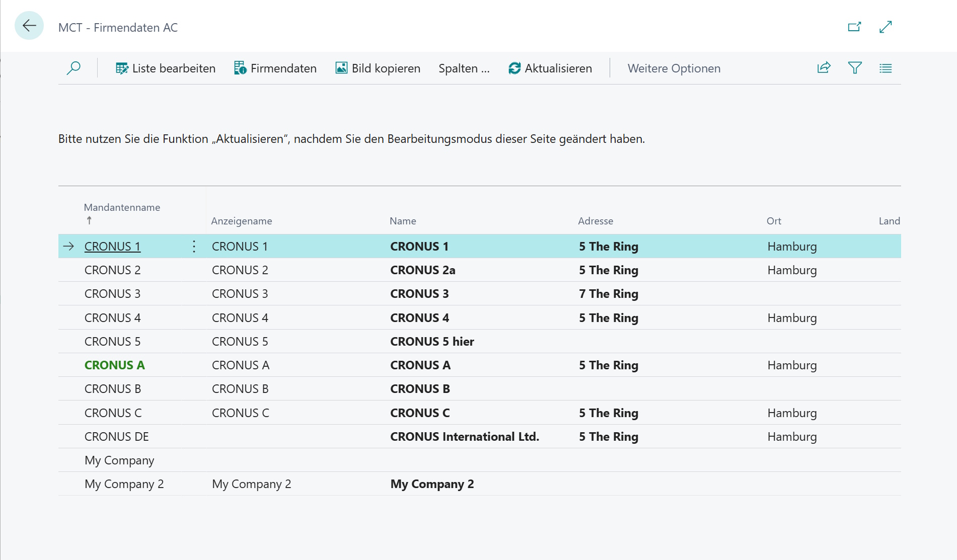Open Firmendaten action
The width and height of the screenshot is (957, 560).
pyautogui.click(x=275, y=68)
